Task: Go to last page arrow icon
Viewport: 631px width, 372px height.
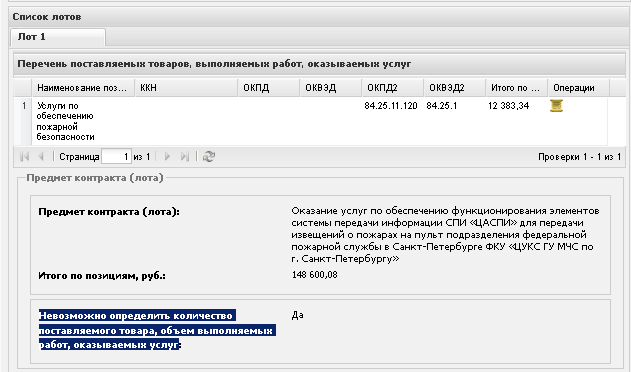Action: [x=185, y=157]
